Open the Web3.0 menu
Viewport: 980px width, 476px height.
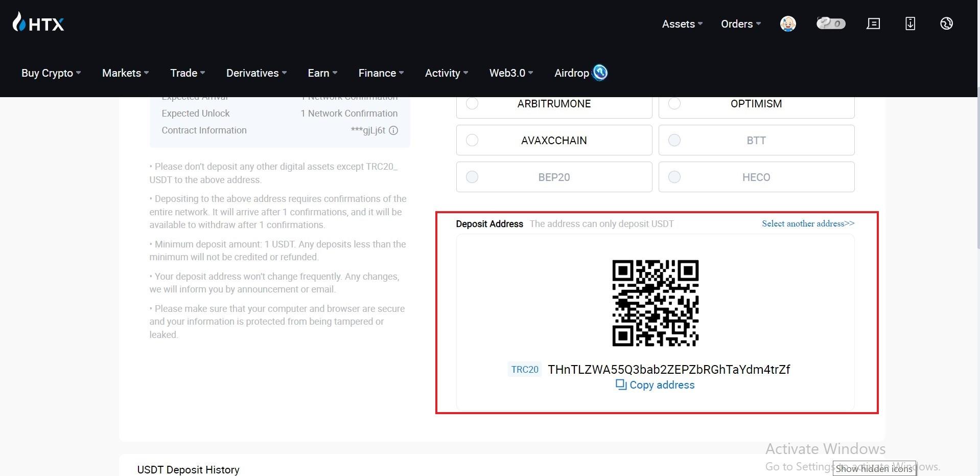click(511, 73)
